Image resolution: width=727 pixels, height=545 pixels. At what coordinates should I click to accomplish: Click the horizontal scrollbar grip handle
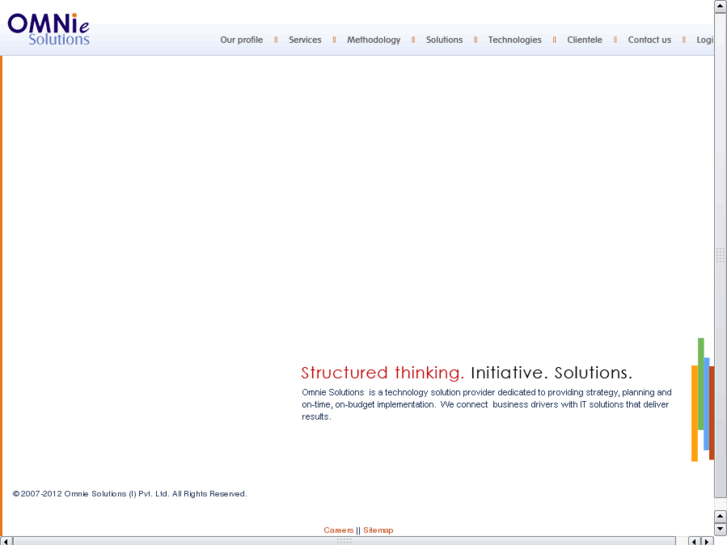coord(344,541)
